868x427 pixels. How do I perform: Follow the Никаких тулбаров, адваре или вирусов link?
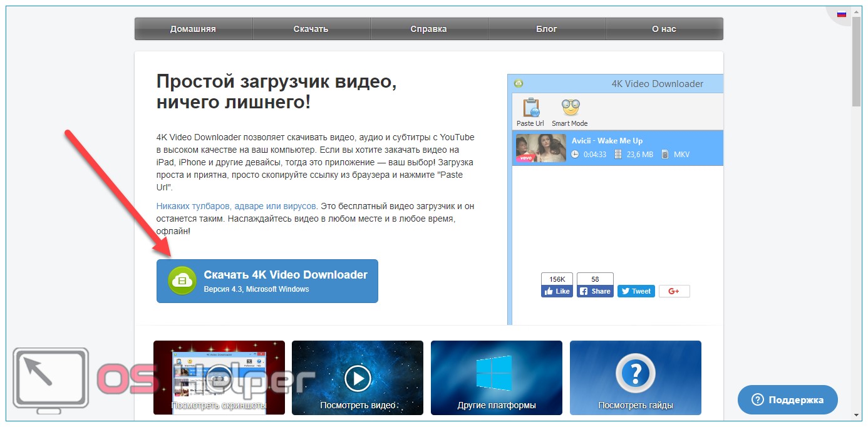pos(237,206)
